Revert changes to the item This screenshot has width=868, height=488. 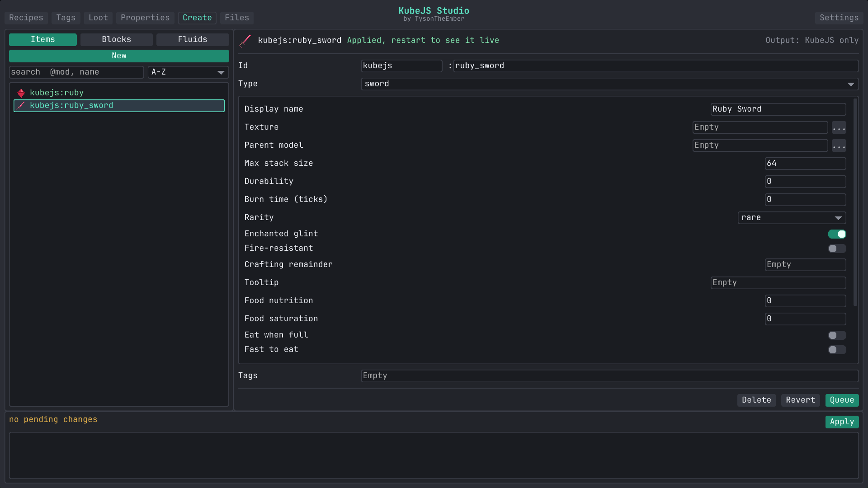click(x=800, y=400)
